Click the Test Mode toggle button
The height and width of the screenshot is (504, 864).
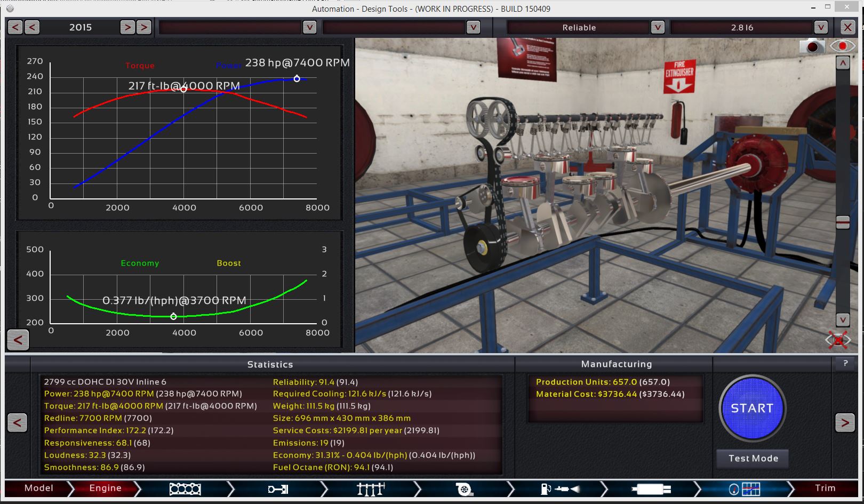(x=753, y=458)
